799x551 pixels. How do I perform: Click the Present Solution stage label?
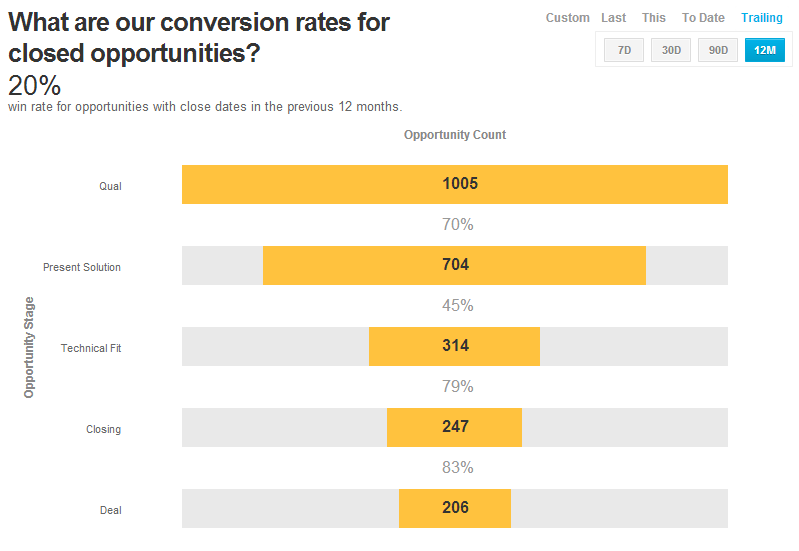82,267
